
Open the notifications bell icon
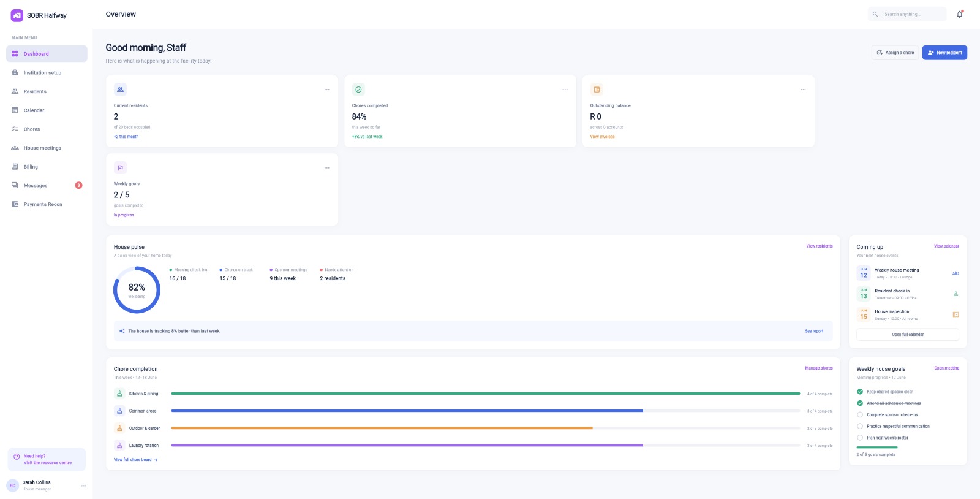pos(960,14)
